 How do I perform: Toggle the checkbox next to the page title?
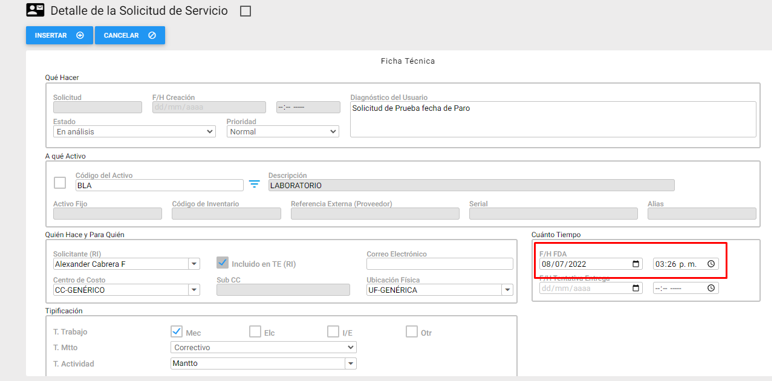245,11
